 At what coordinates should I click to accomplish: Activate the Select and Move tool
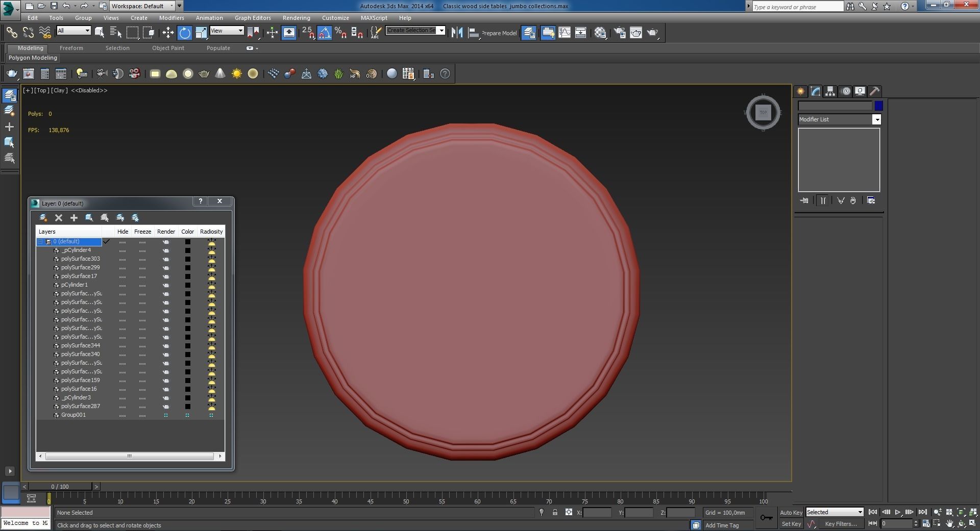click(168, 33)
